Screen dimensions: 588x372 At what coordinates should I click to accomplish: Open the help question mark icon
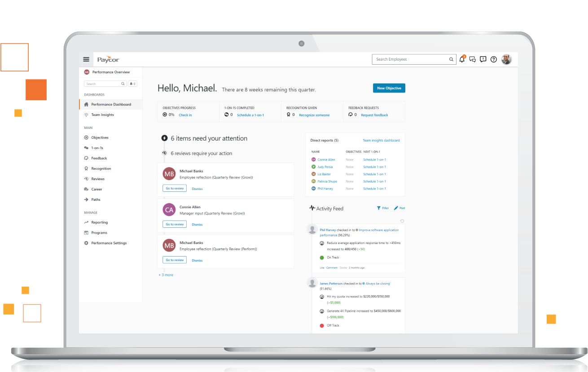tap(494, 59)
